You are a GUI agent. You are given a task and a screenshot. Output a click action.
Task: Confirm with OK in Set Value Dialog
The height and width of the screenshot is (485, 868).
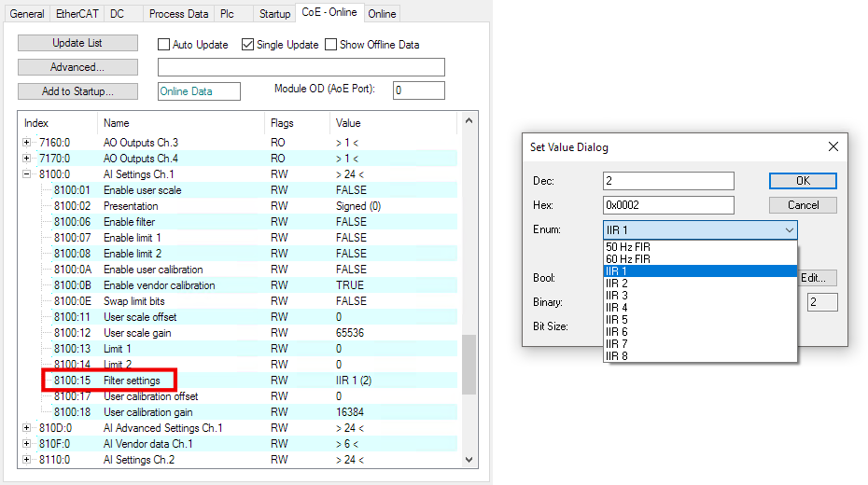pos(803,181)
